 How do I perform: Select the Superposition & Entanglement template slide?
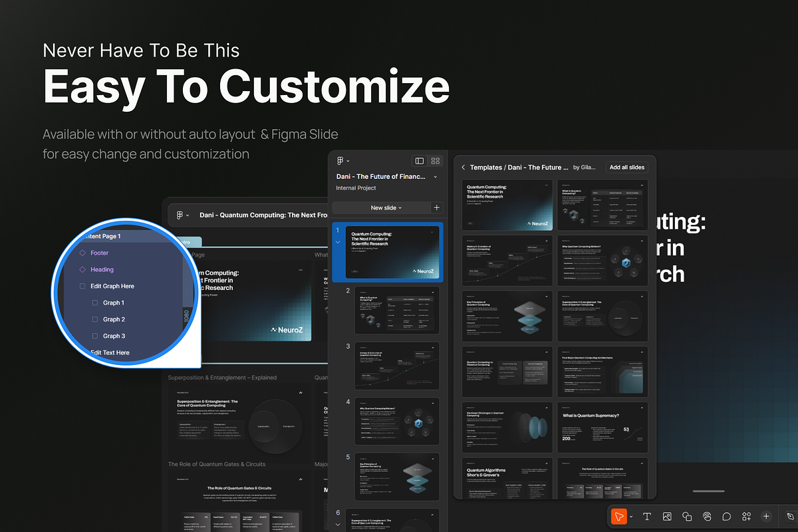click(x=602, y=316)
